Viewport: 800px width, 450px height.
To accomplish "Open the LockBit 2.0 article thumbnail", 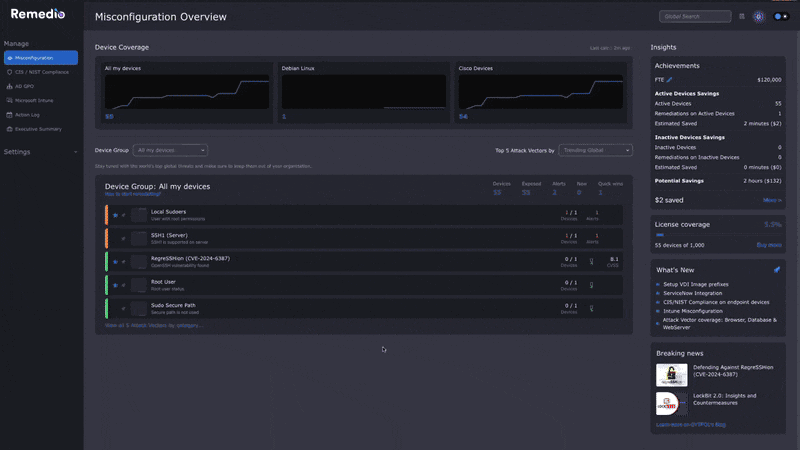I will pyautogui.click(x=671, y=404).
